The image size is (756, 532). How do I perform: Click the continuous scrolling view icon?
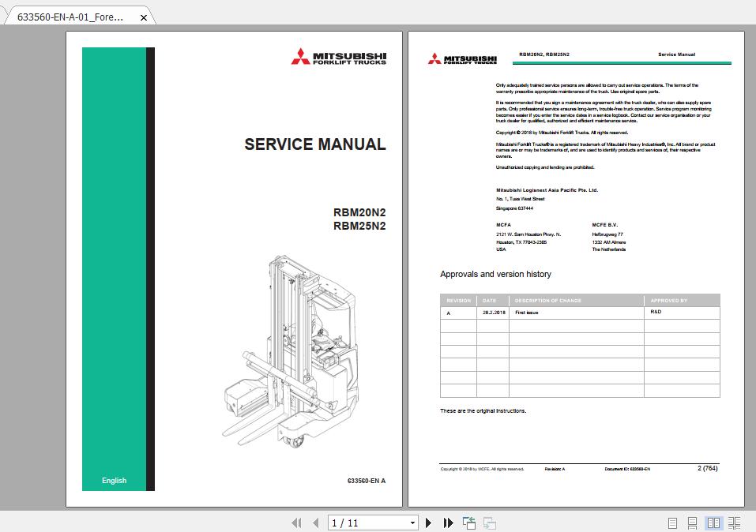[692, 523]
